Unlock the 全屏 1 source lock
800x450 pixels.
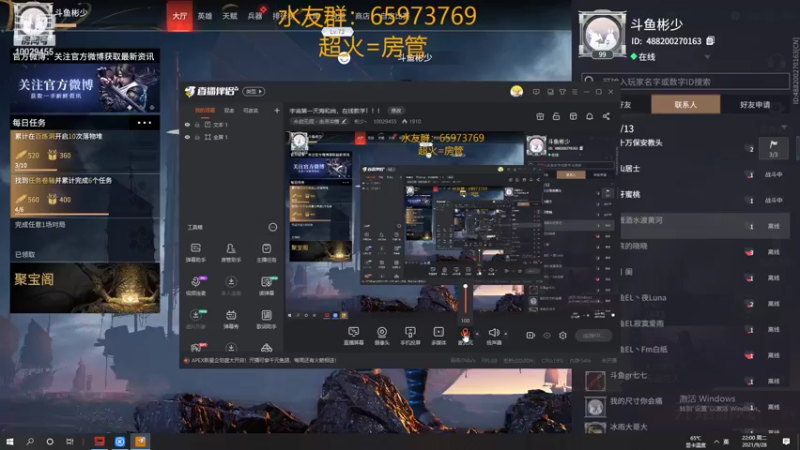pyautogui.click(x=197, y=137)
